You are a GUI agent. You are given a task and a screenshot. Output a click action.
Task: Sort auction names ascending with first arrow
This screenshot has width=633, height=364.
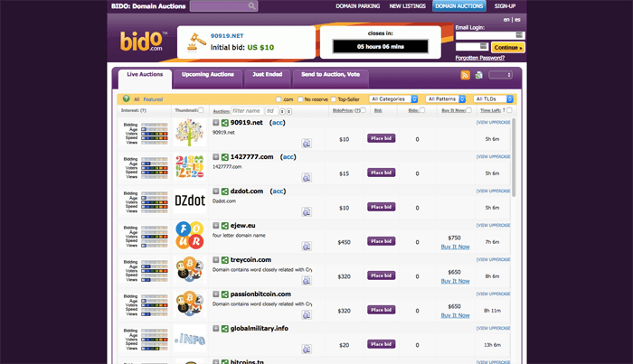click(282, 111)
